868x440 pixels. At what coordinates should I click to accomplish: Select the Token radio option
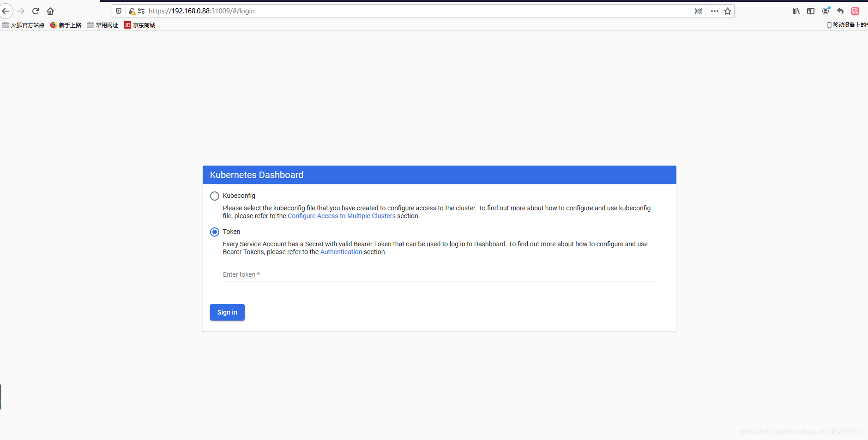tap(215, 232)
